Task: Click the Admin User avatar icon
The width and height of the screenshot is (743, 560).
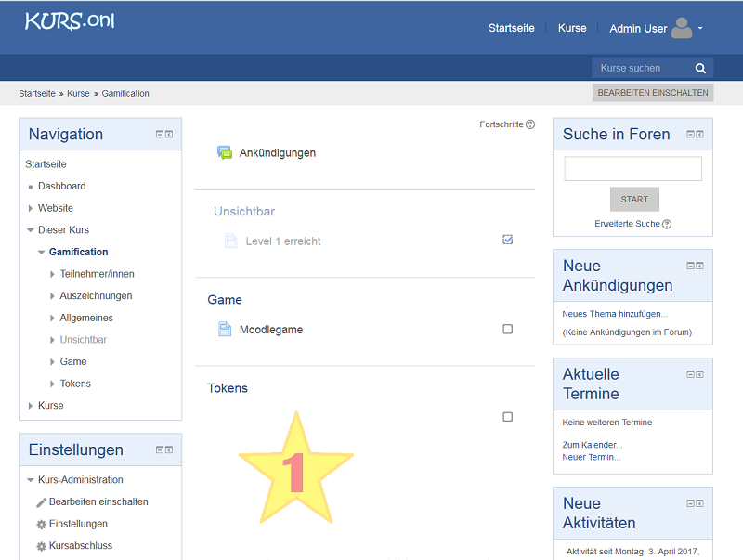Action: click(682, 28)
